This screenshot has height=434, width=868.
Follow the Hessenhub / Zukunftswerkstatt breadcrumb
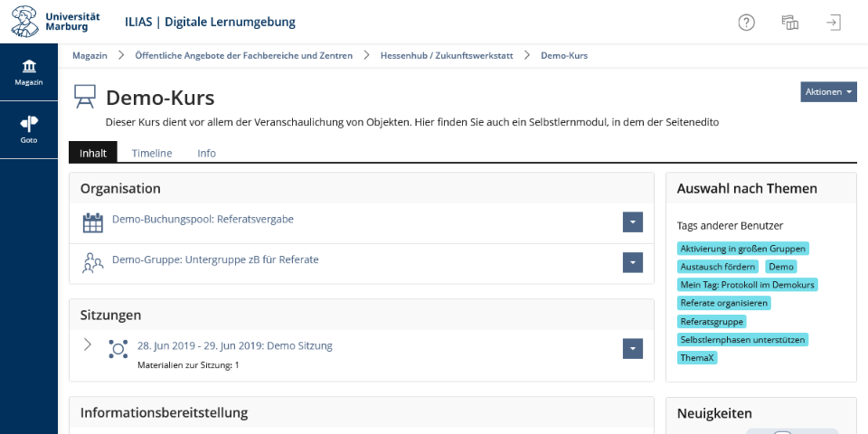pyautogui.click(x=447, y=55)
